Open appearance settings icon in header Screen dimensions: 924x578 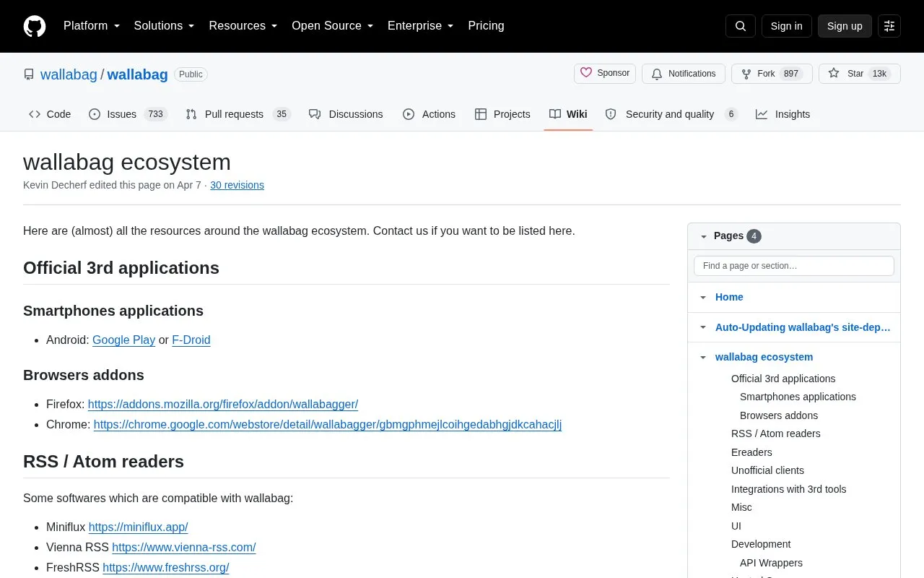pyautogui.click(x=889, y=26)
